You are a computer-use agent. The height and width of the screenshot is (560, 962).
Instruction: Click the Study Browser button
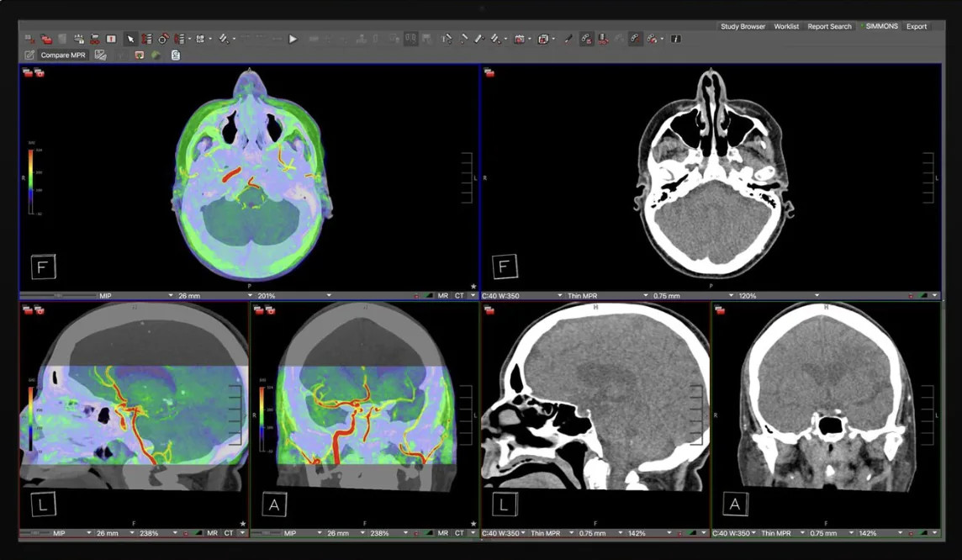coord(742,26)
